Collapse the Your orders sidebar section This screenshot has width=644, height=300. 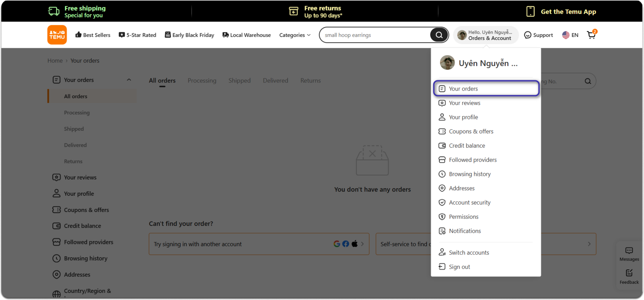129,80
